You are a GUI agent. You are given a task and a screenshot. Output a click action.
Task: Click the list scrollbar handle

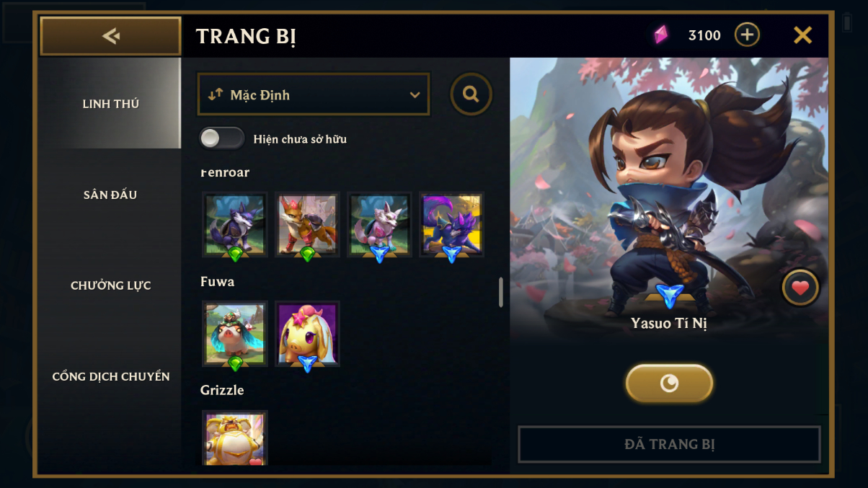tap(501, 292)
